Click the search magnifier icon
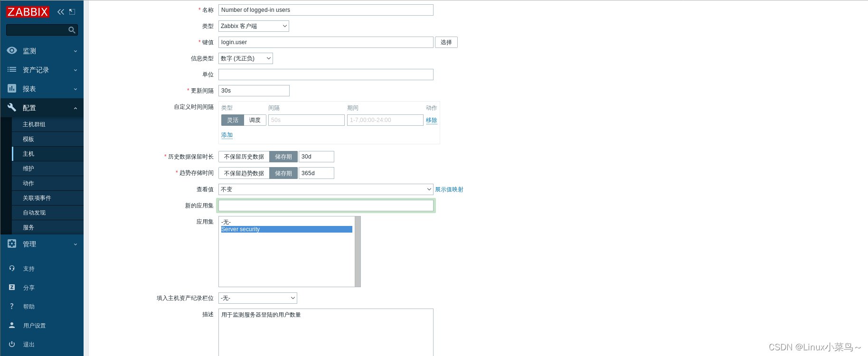 (72, 30)
